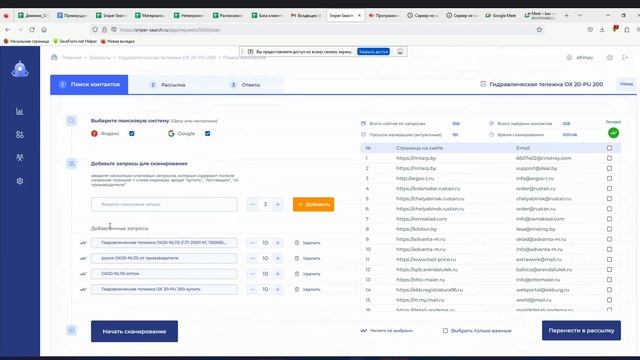Enable 'Выбрать только важные' checkbox

coord(445,331)
